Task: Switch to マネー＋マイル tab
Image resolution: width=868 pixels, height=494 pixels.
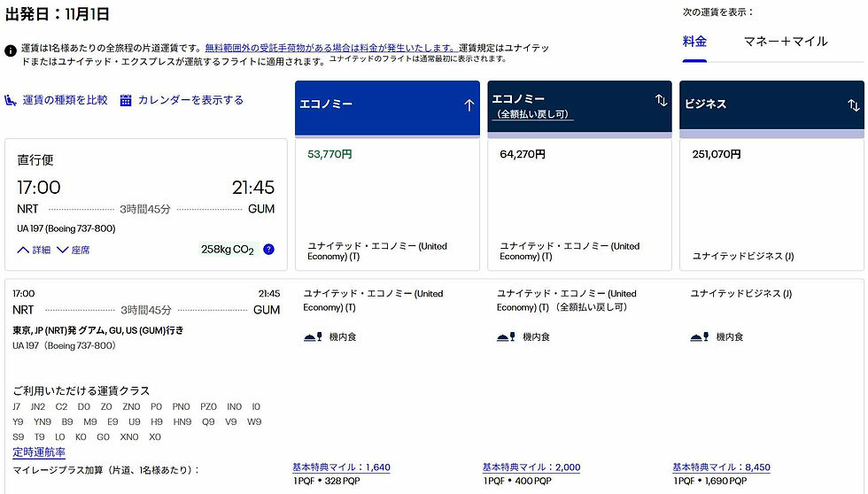Action: click(x=785, y=42)
